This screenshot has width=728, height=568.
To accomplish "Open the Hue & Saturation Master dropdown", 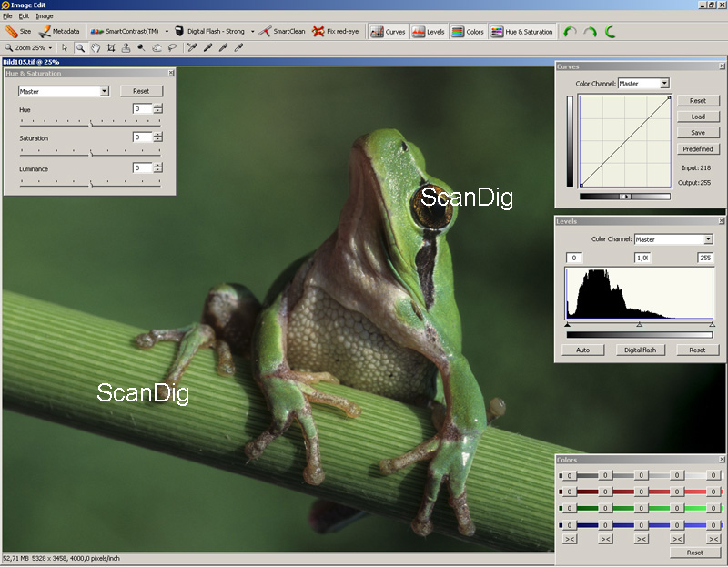I will point(104,92).
